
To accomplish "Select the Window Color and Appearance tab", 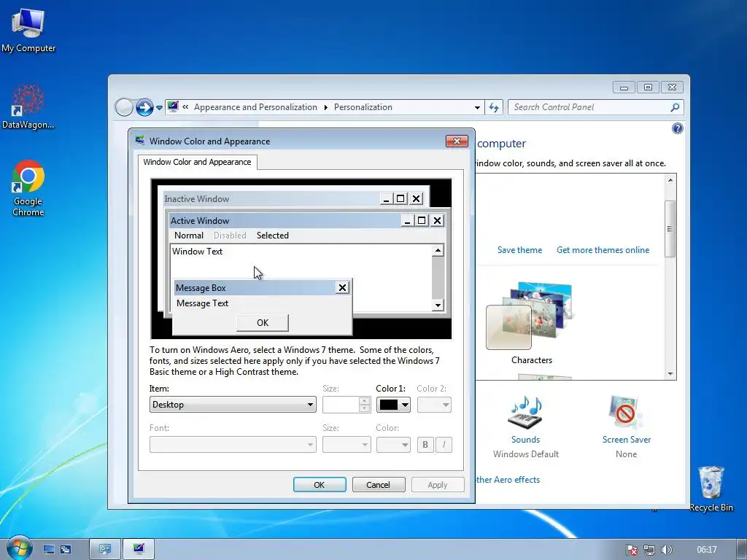I will 197,162.
